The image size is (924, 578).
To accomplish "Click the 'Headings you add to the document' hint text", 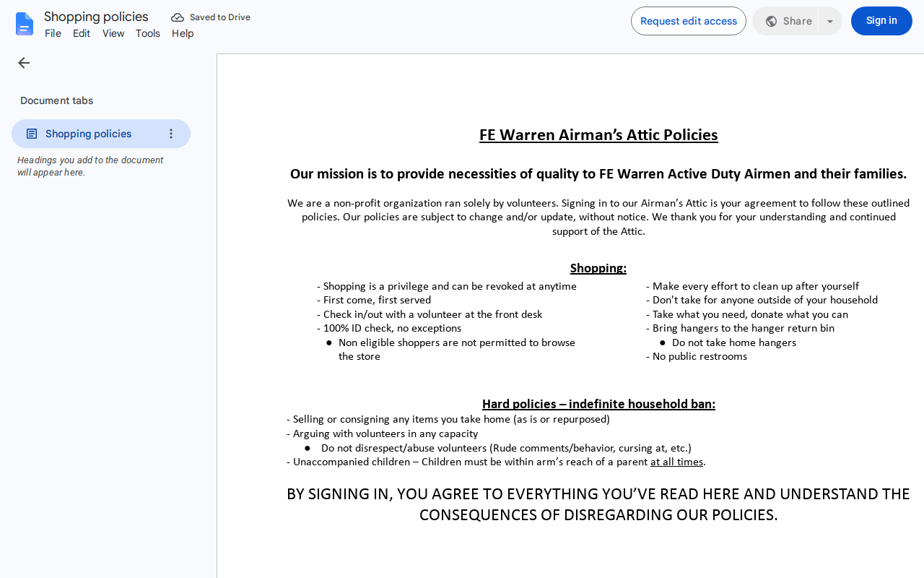I will 90,166.
